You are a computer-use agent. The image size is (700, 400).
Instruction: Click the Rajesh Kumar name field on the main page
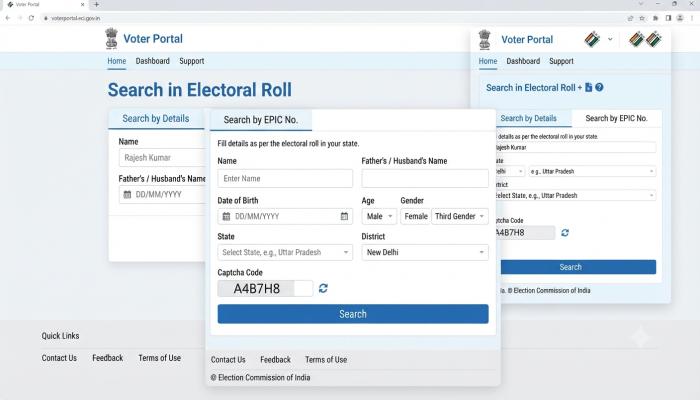[x=162, y=158]
